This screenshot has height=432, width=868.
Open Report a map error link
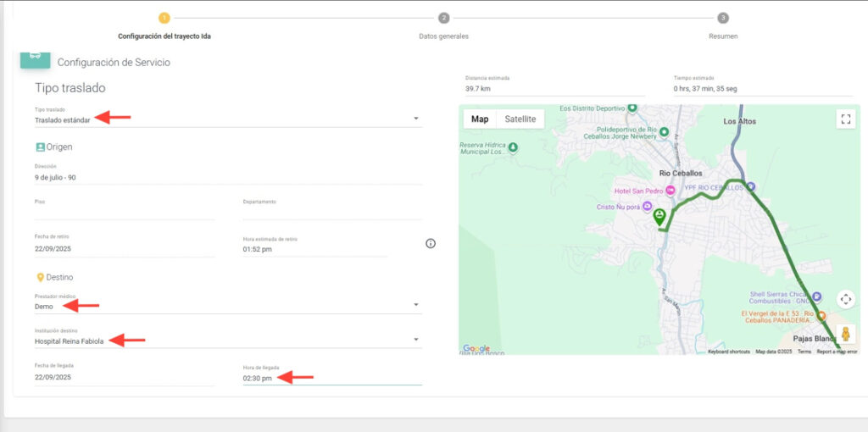click(837, 352)
